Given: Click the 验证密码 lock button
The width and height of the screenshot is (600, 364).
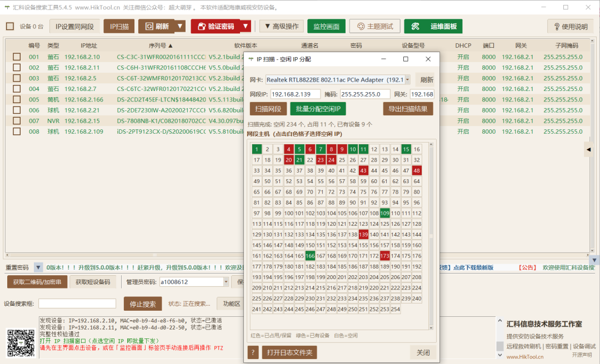Looking at the screenshot, I should point(216,27).
